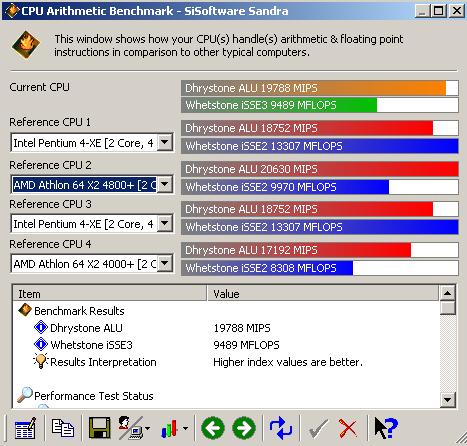
Task: Click 'Higher index values are better.' text
Action: pos(288,362)
